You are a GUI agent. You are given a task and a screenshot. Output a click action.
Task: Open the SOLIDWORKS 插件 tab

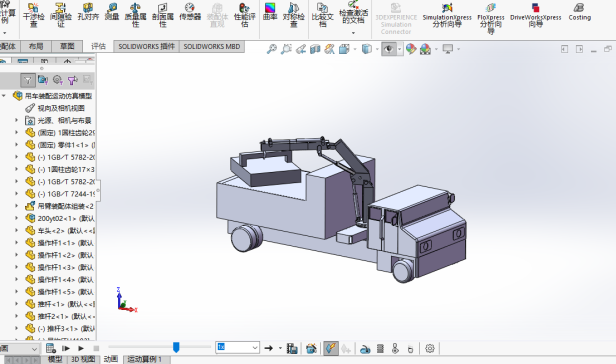coord(147,46)
